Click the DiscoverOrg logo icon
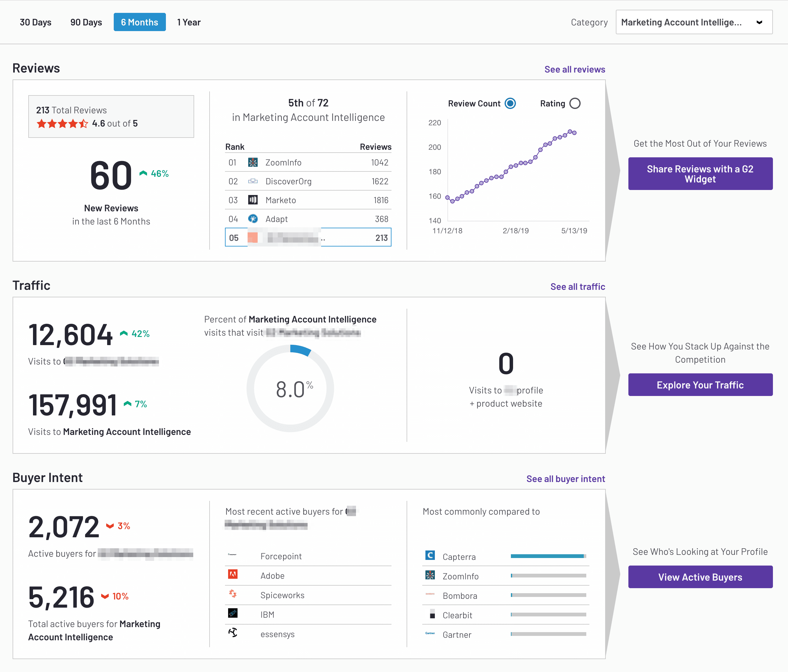Viewport: 788px width, 672px height. (253, 181)
